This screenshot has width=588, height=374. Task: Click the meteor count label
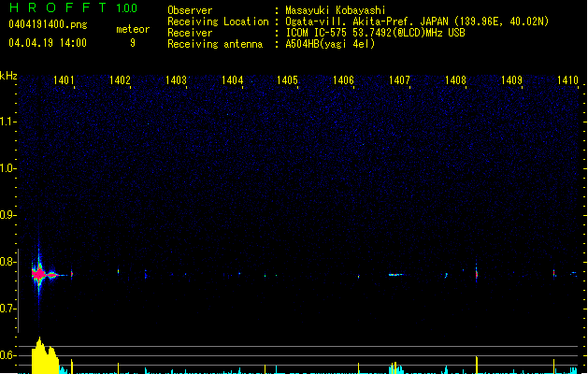click(133, 29)
